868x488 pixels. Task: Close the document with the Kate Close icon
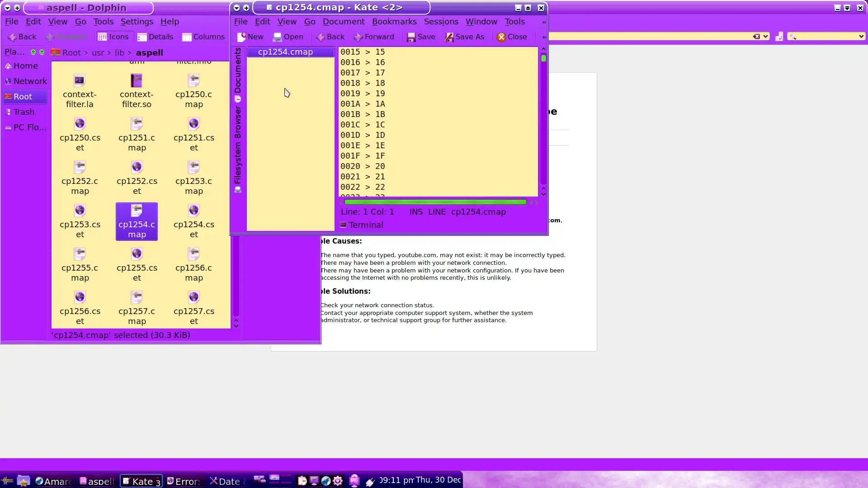tap(501, 37)
